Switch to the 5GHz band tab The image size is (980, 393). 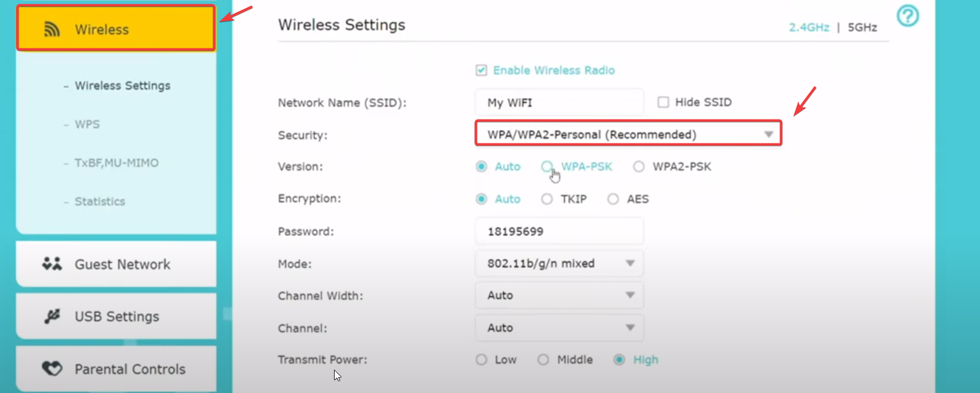(862, 28)
